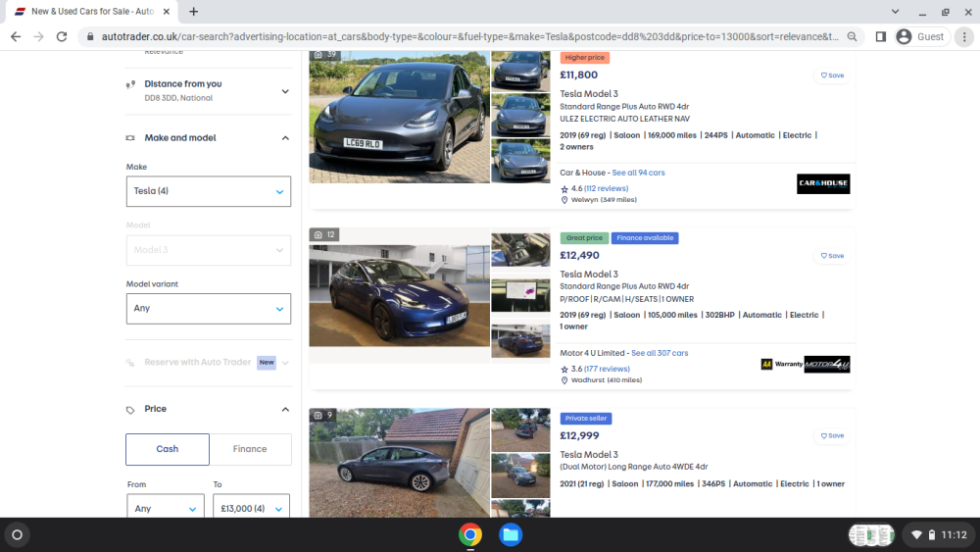Open the tab search chevron
The height and width of the screenshot is (552, 980).
[x=895, y=11]
